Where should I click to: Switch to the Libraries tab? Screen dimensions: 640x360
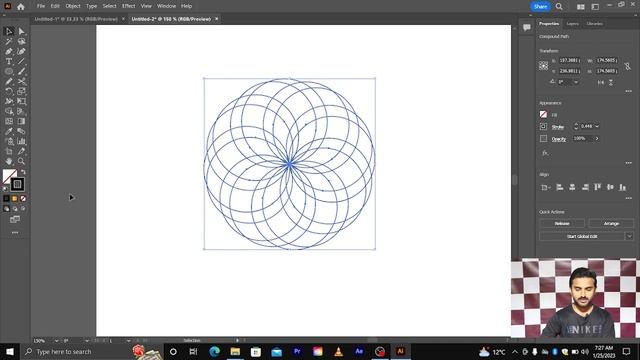tap(594, 24)
